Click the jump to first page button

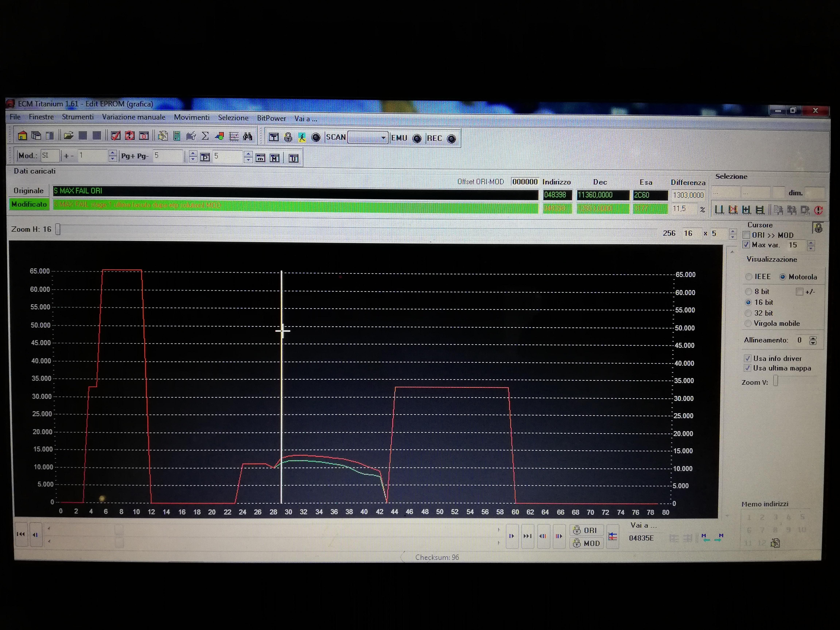pyautogui.click(x=21, y=534)
